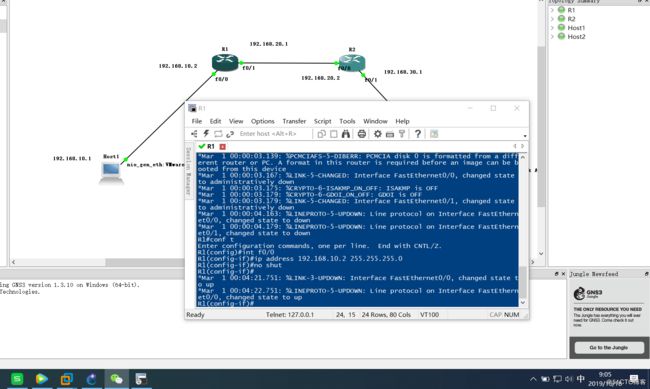Expand the R2 node in Topology Summary
Viewport: 650px width, 389px height.
[552, 19]
